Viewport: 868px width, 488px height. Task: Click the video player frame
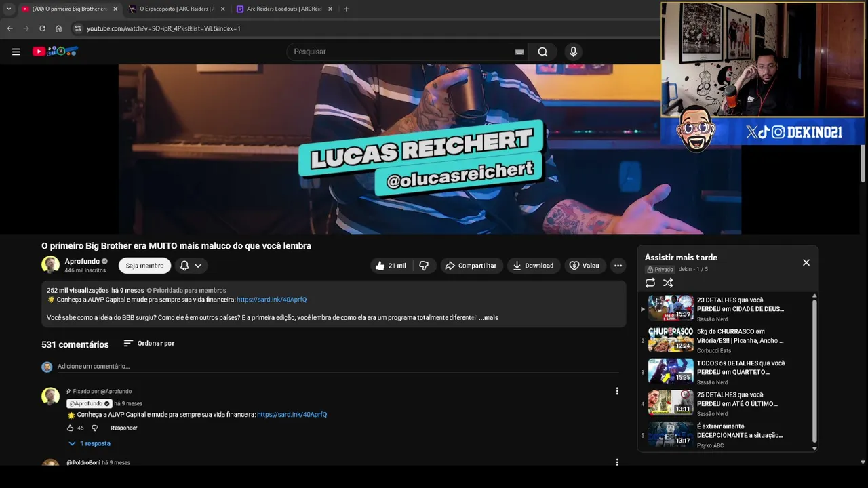[430, 149]
